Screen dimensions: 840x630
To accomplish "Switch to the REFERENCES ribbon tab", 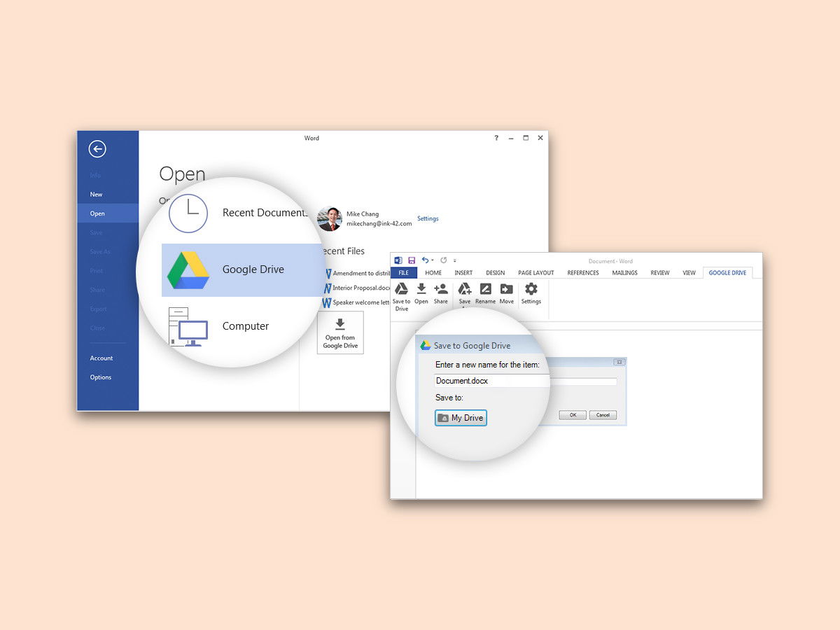I will (583, 273).
